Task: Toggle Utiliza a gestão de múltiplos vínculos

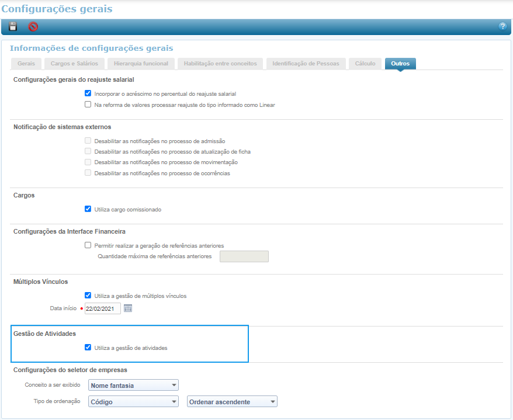Action: [88, 296]
